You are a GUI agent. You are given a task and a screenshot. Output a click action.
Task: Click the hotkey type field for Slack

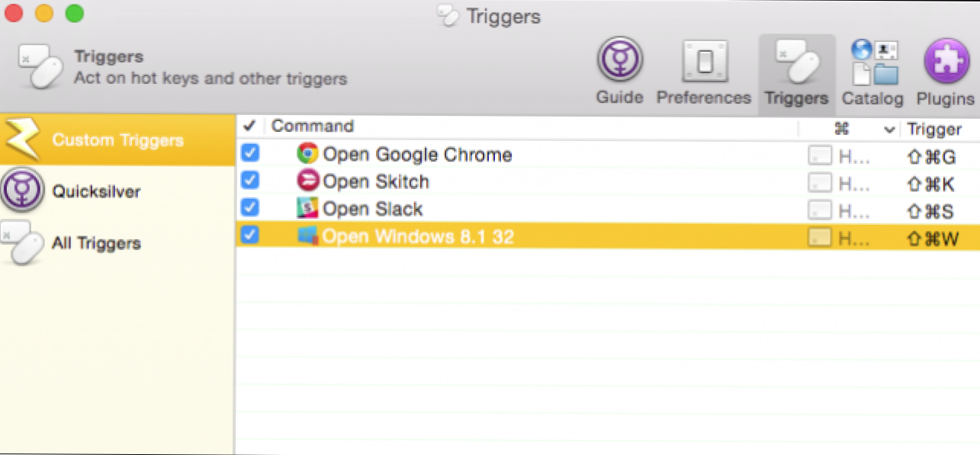point(839,210)
